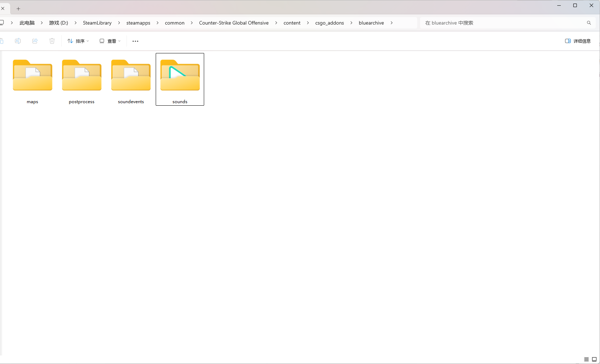The height and width of the screenshot is (364, 600).
Task: Switch to details list view icon
Action: coord(586,359)
